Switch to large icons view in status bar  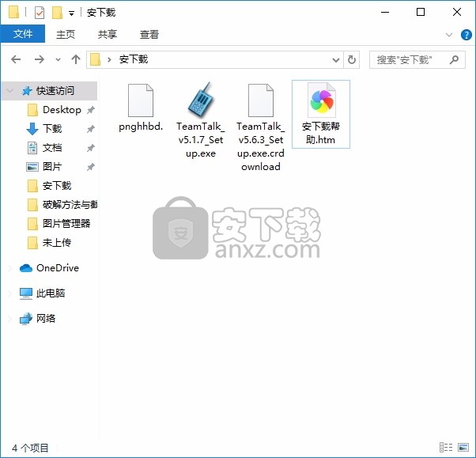pos(463,447)
